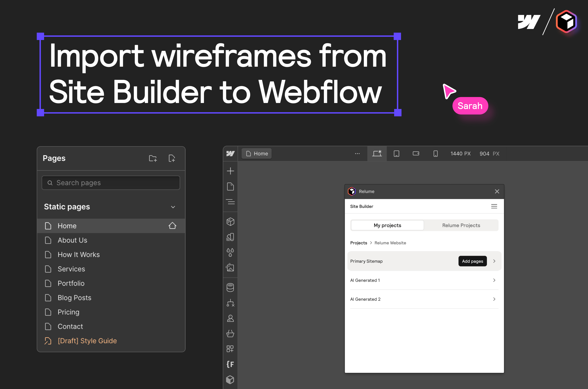Open the CMS database icon
This screenshot has width=588, height=389.
[230, 288]
